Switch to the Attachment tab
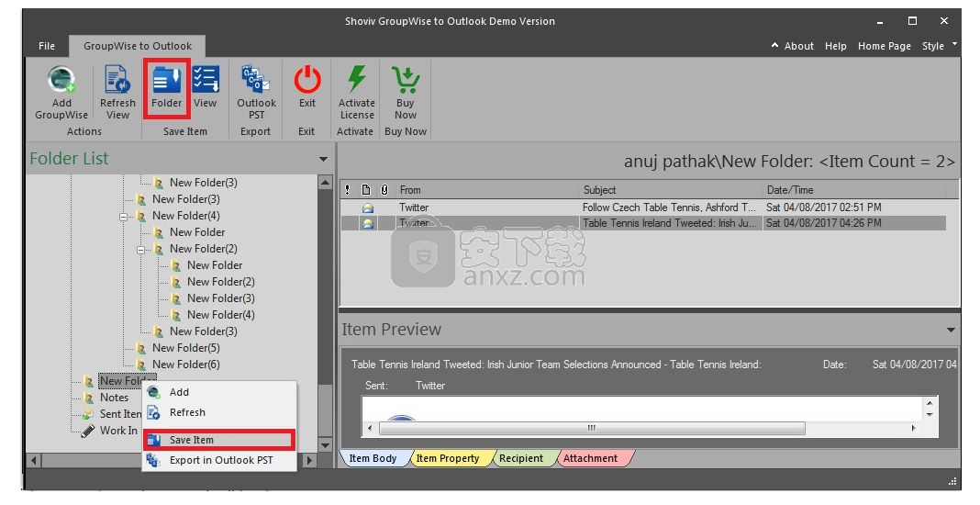This screenshot has width=980, height=505. tap(591, 459)
